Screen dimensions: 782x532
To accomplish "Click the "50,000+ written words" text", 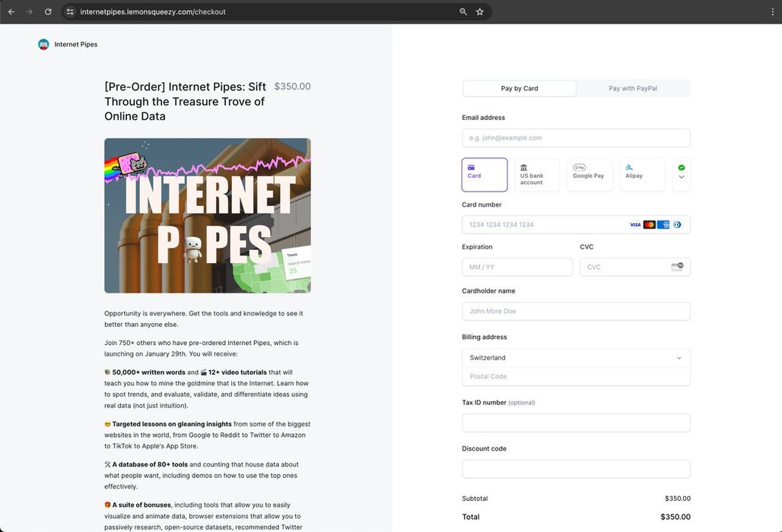I will [x=148, y=372].
